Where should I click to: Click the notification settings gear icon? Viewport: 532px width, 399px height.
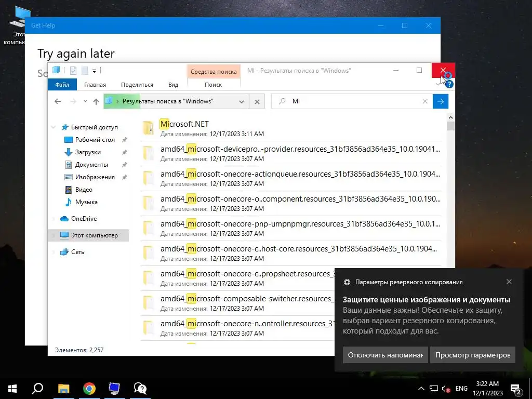tap(347, 282)
